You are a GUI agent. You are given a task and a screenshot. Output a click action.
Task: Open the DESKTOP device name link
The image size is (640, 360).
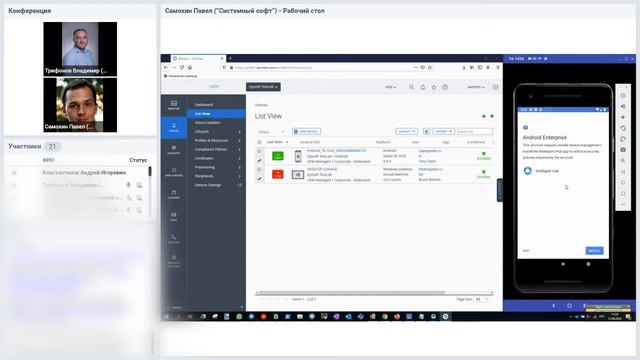[x=322, y=169]
